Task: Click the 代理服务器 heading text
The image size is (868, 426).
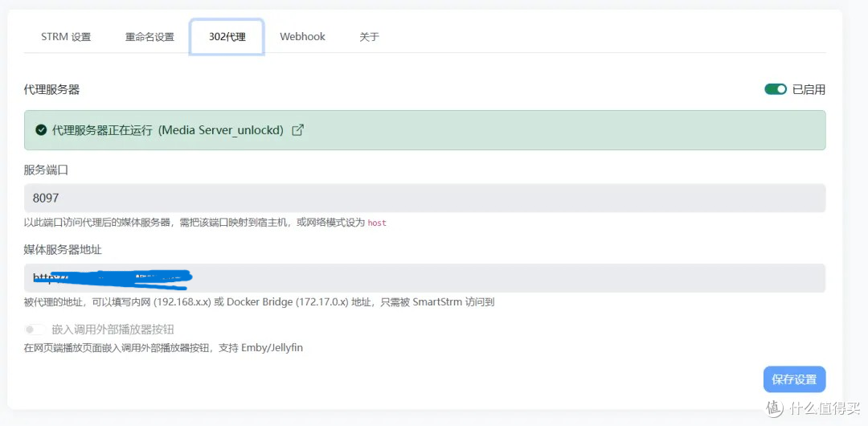Action: (x=51, y=90)
